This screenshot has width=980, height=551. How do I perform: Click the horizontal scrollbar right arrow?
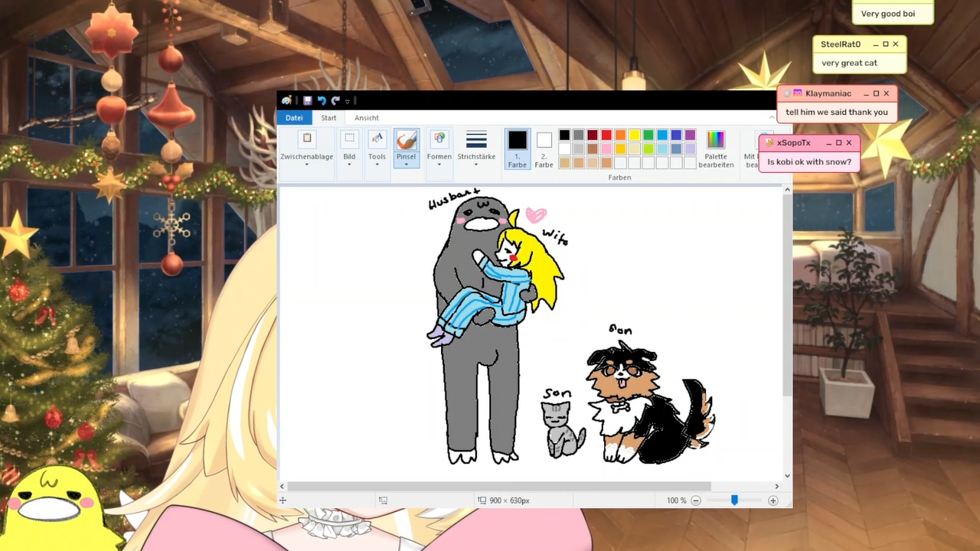[x=776, y=486]
